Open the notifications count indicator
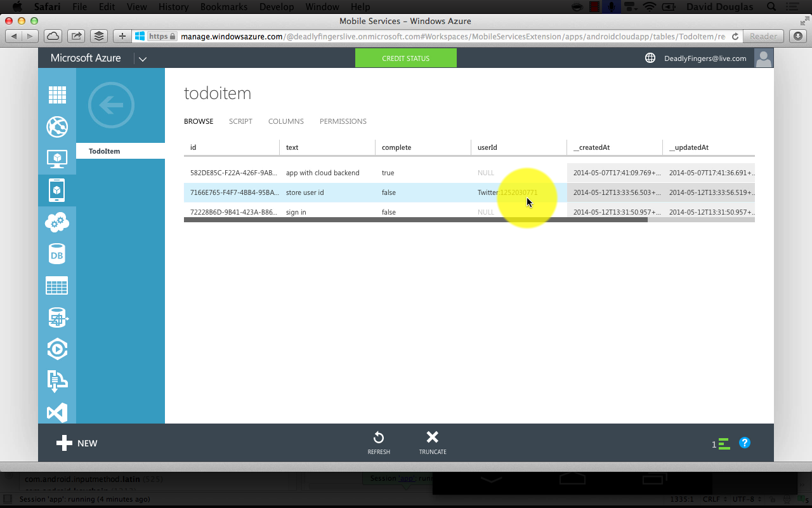Viewport: 812px width, 508px height. [721, 444]
